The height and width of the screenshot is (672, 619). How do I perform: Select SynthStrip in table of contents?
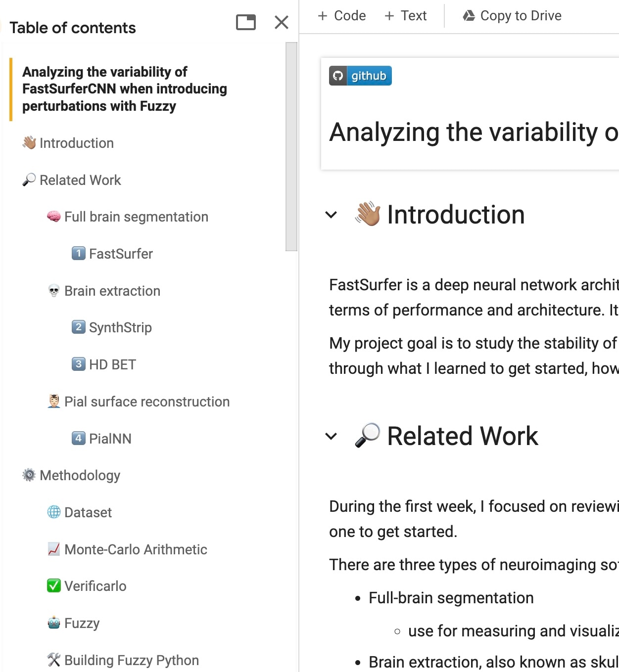120,327
